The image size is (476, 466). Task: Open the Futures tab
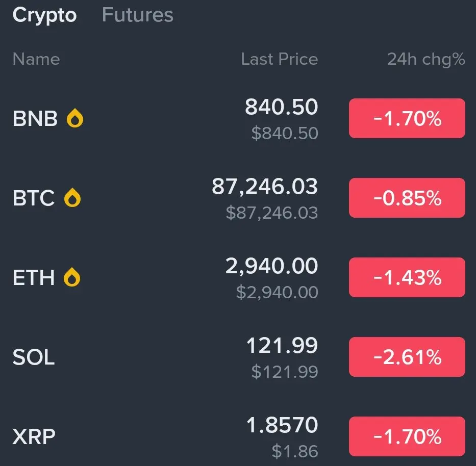point(138,15)
